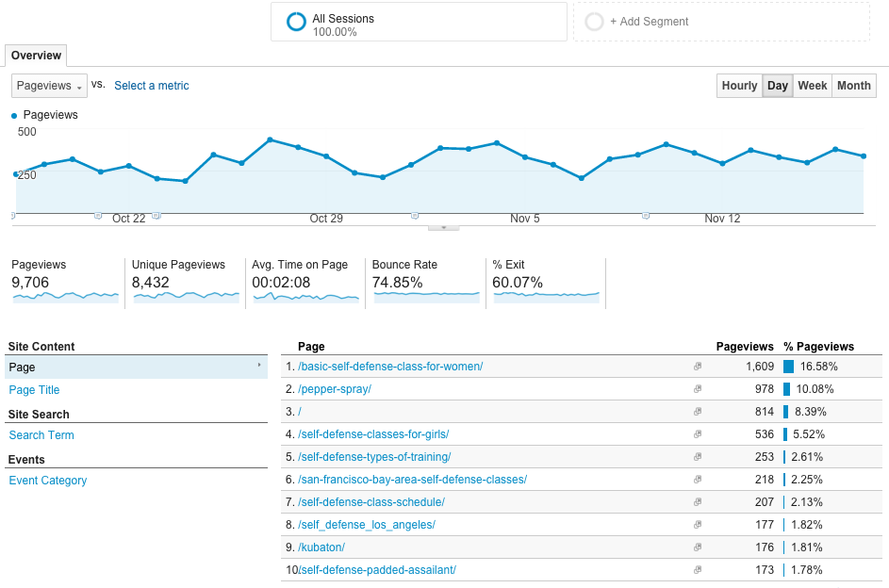Open the annotation marker near Oct 22
This screenshot has width=889, height=588.
click(98, 216)
